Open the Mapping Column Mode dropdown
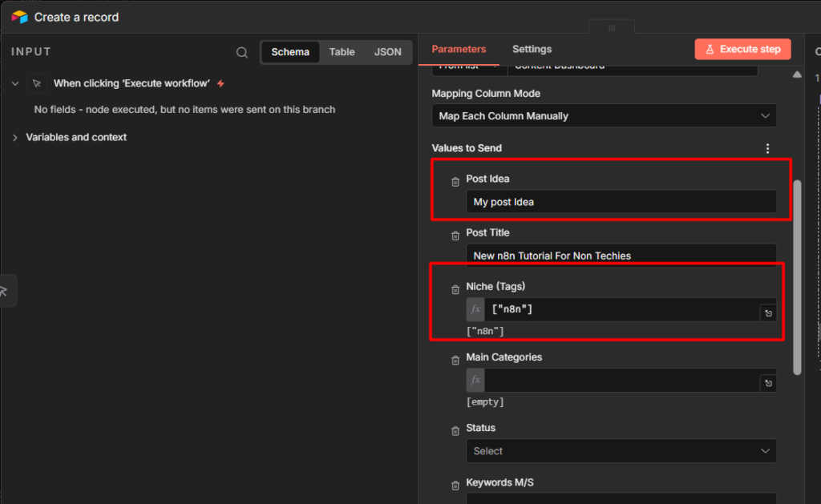 pos(604,116)
